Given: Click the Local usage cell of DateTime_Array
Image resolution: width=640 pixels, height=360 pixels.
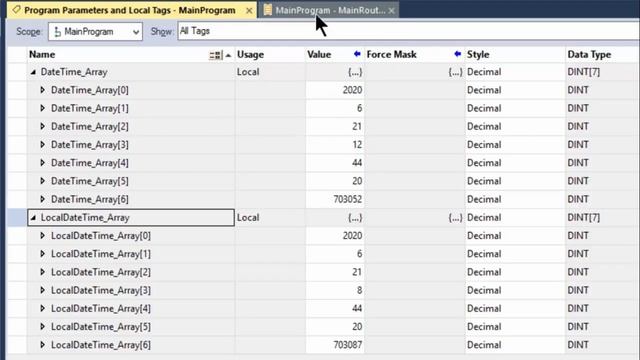Looking at the screenshot, I should 270,72.
